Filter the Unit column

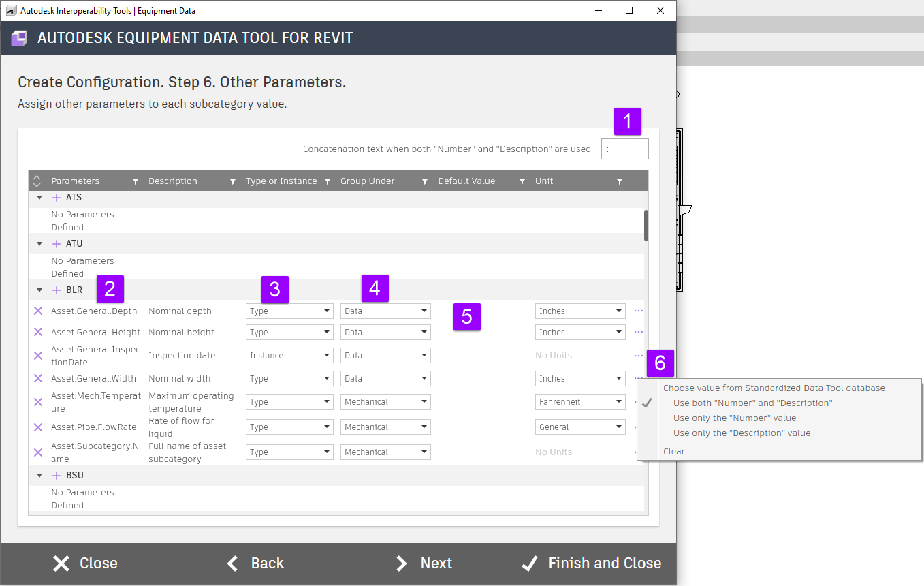(620, 181)
